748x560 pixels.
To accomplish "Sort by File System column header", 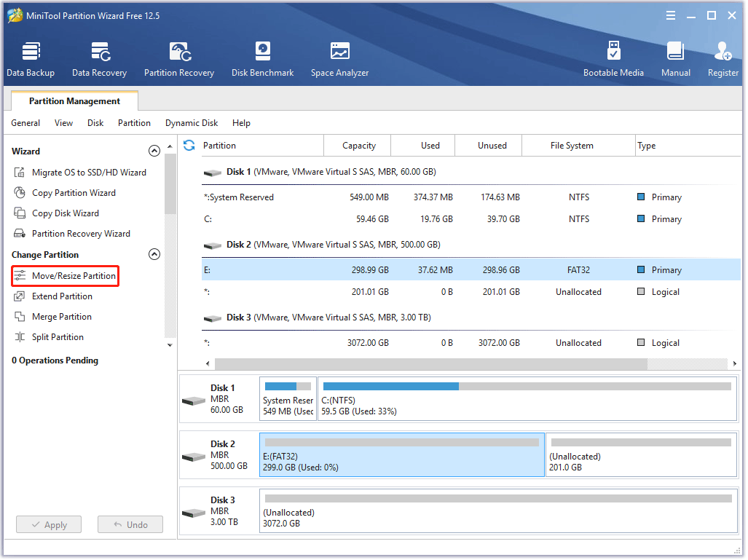I will pos(580,146).
